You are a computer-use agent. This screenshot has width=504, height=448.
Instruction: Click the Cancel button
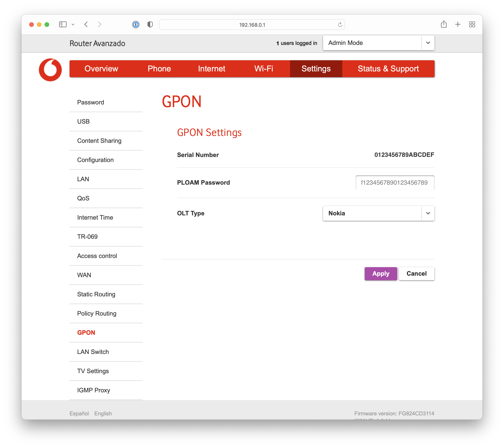416,274
